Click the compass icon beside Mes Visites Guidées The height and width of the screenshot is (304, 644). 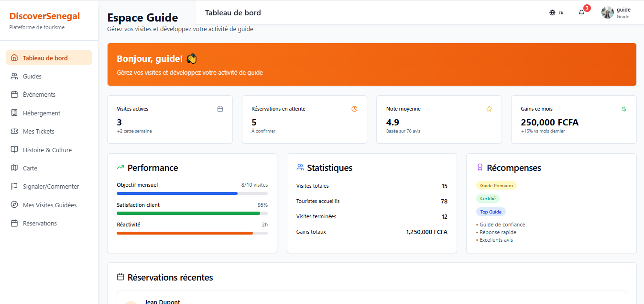14,205
